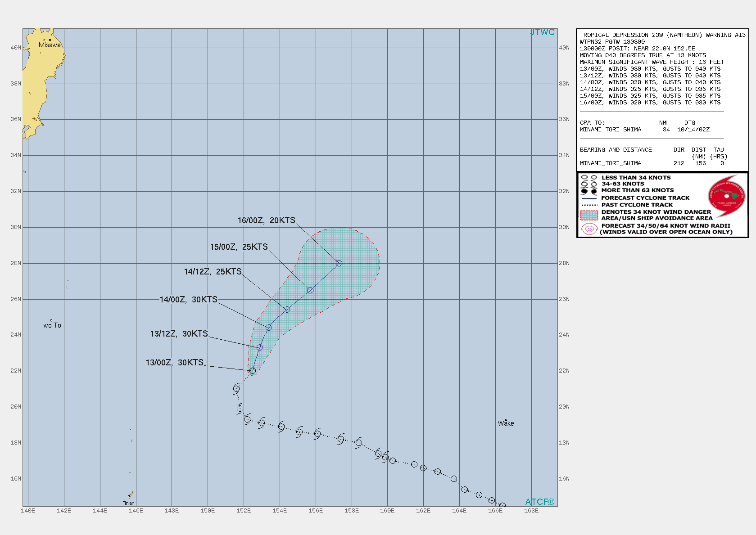Click the 14/12Z, 25KTS forecast annotation
Image resolution: width=756 pixels, height=535 pixels.
[212, 271]
